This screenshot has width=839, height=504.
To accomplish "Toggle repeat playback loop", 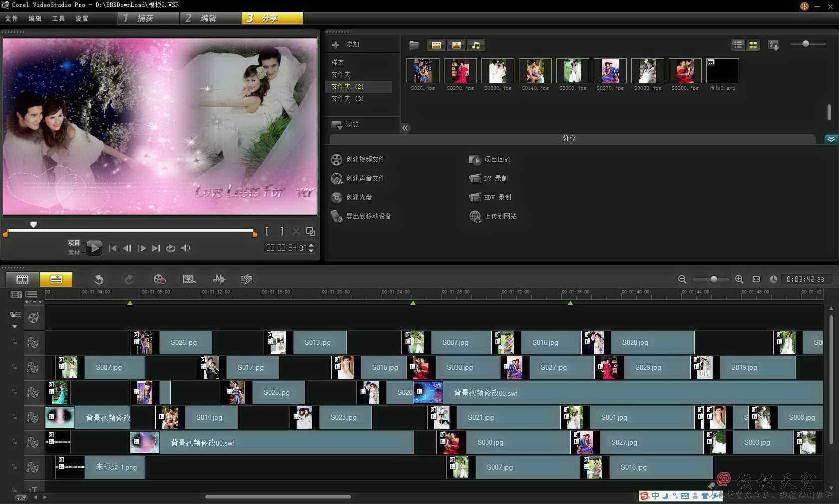I will [171, 248].
